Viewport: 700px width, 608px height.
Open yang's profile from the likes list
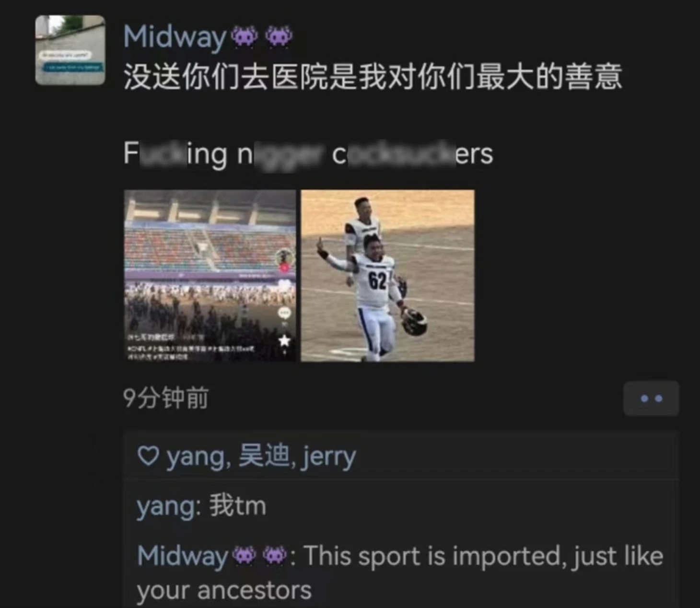(x=195, y=457)
